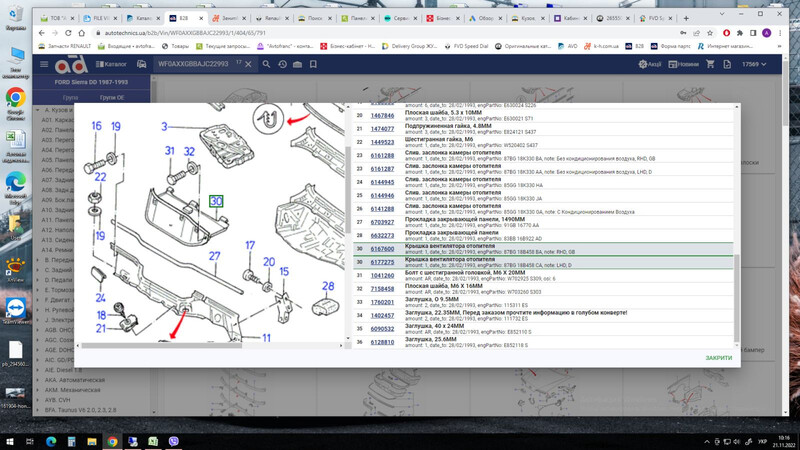Open TeamViewer desktop shortcut
This screenshot has width=800, height=450.
point(15,311)
